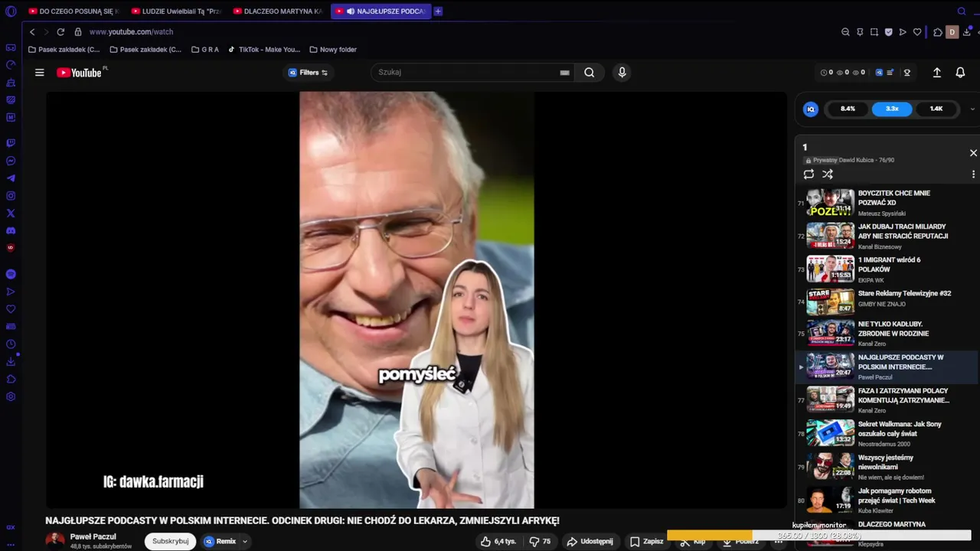
Task: Open Telegram from the sidebar
Action: [11, 178]
